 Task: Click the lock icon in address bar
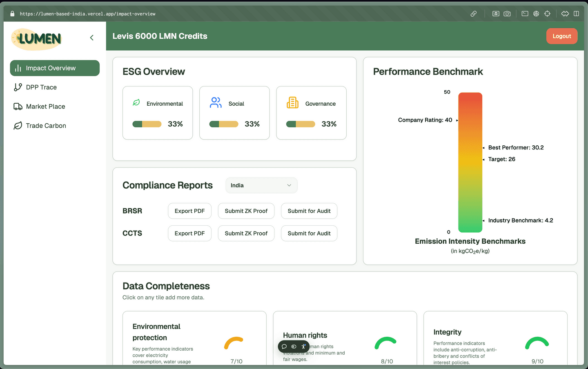click(12, 13)
